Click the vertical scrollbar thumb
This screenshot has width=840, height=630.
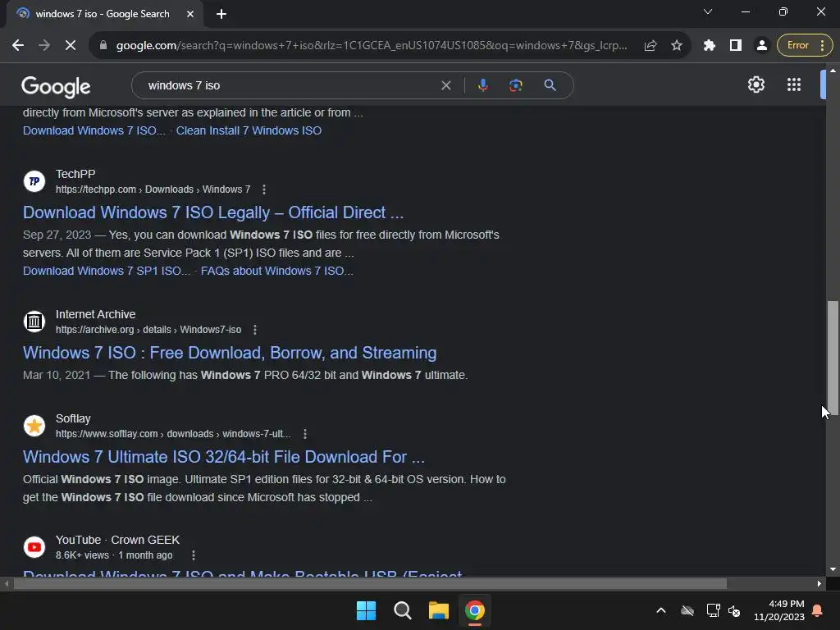coord(833,358)
